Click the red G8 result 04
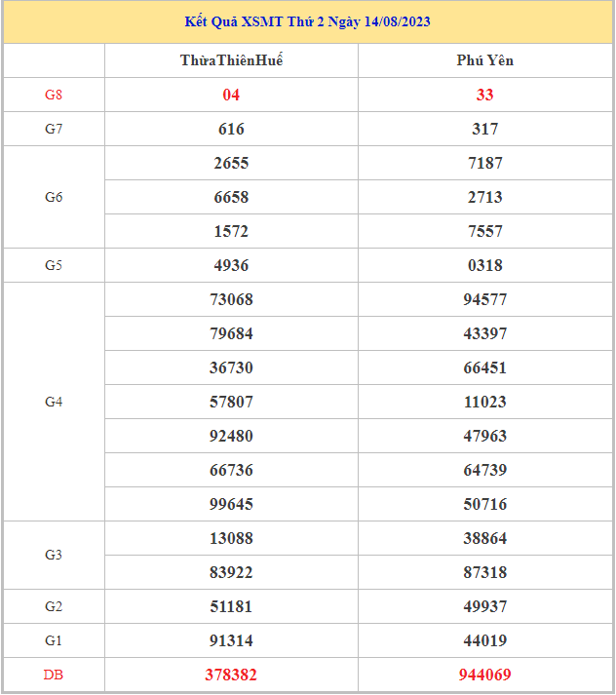 tap(231, 95)
